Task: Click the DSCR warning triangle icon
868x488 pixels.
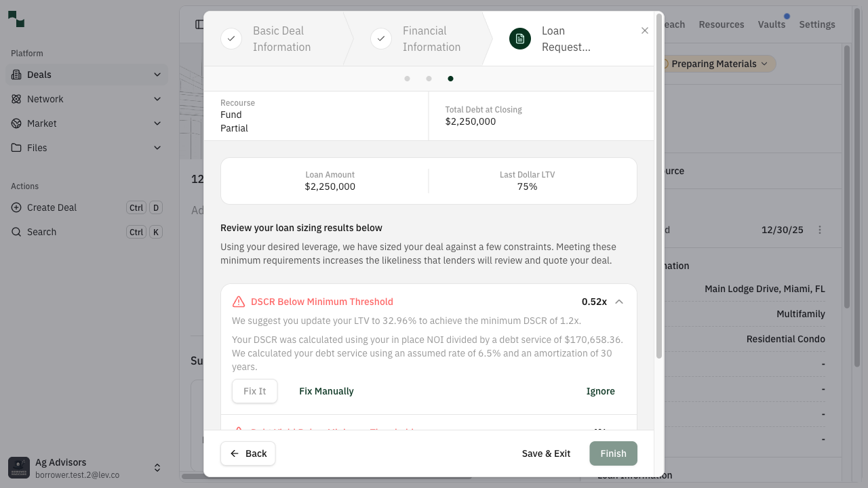Action: 239,301
